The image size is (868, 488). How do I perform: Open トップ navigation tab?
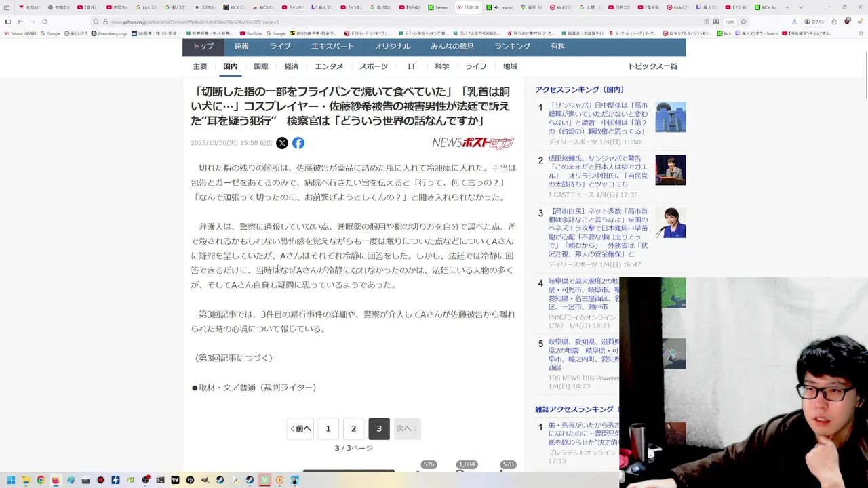coord(203,47)
